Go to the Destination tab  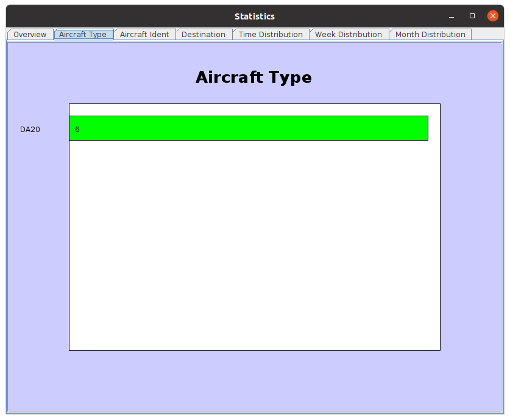tap(204, 35)
